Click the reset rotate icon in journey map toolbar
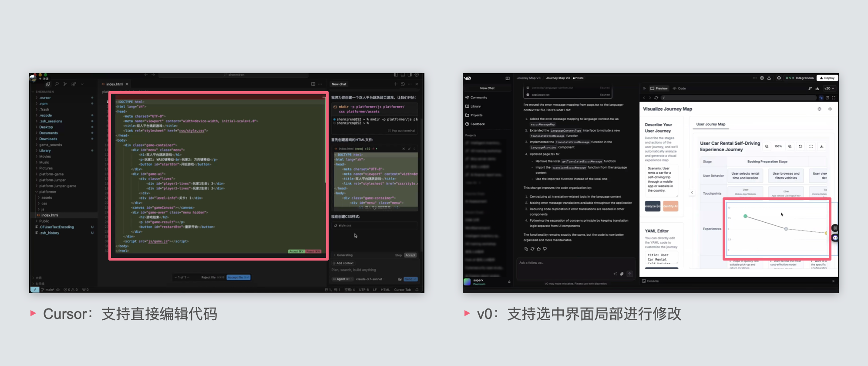Screen dimensions: 868x366 (800, 146)
